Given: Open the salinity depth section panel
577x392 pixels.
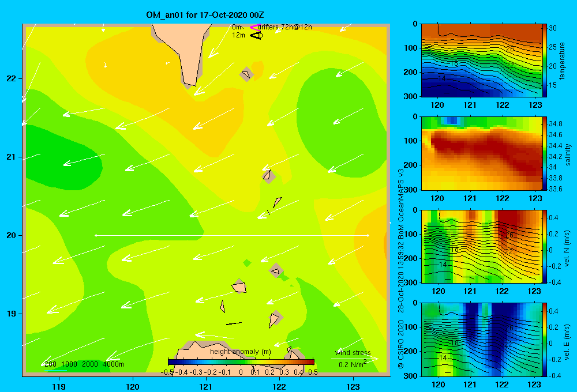Looking at the screenshot, I should pos(481,154).
